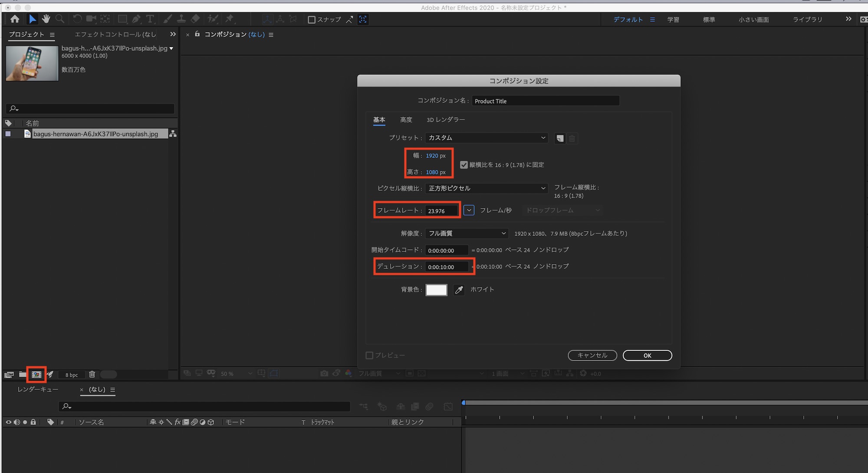This screenshot has height=473, width=868.
Task: Open the プリセット dropdown showing カスタム
Action: click(x=487, y=138)
